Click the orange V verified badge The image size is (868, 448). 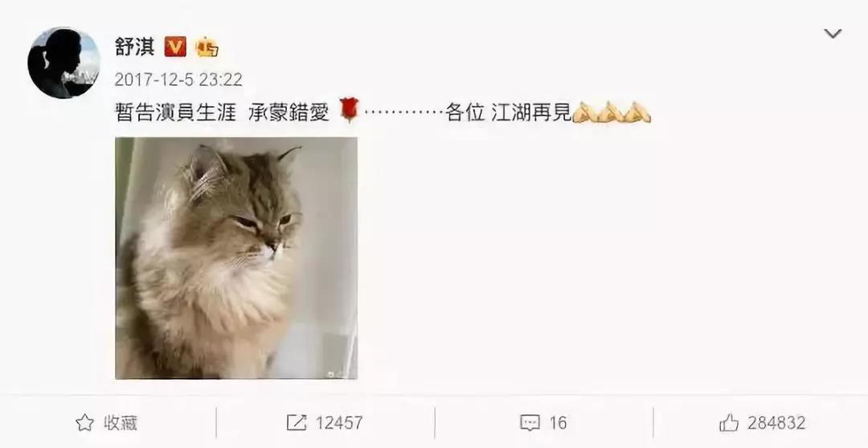pyautogui.click(x=175, y=47)
